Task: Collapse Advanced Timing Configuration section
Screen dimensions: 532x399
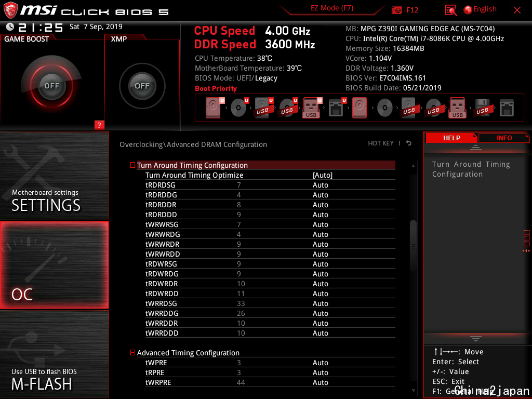Action: pos(132,353)
